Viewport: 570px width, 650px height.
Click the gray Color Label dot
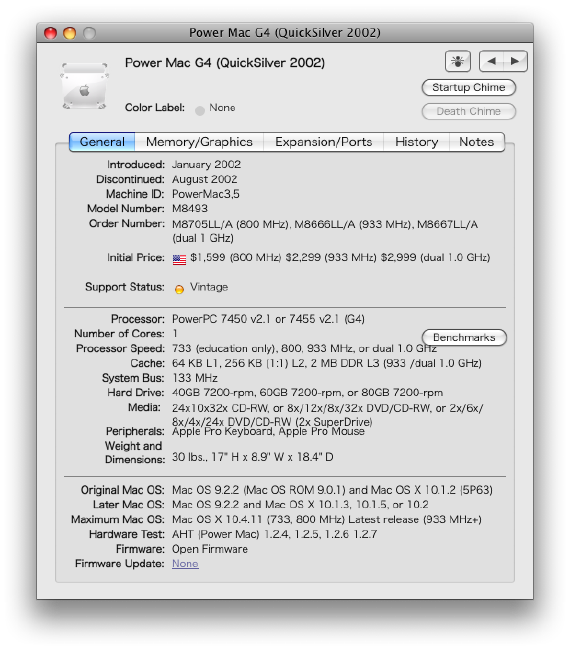pos(200,111)
